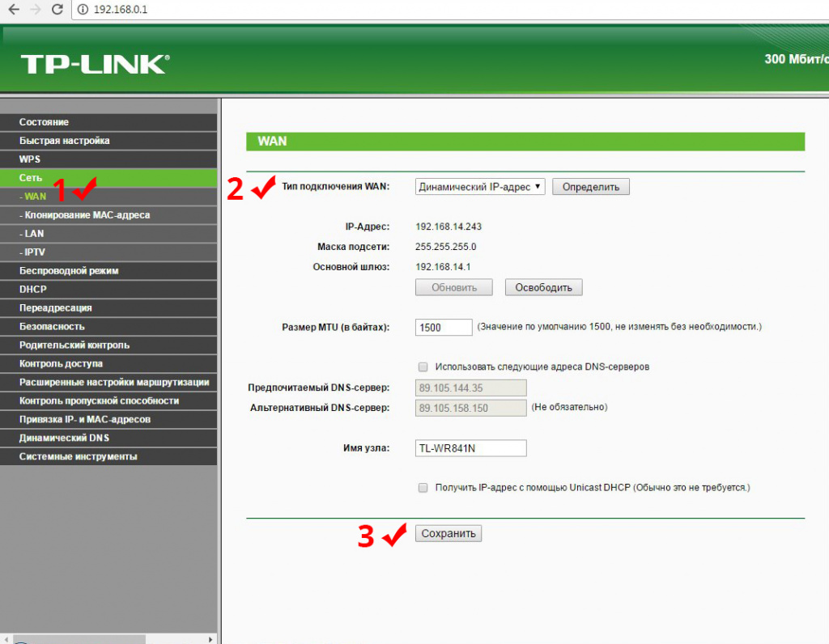
Task: Click the '(Не обязательно)' note
Action: 569,407
